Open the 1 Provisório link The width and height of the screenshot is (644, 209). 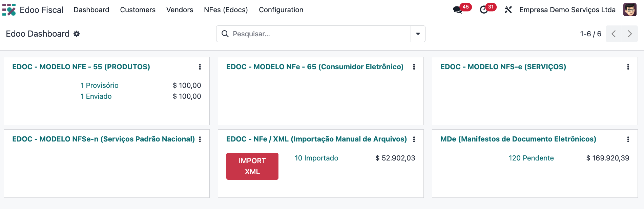[100, 85]
